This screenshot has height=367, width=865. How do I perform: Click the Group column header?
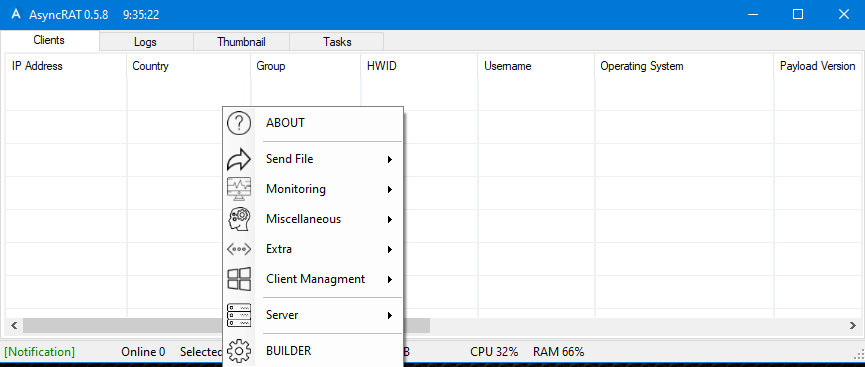306,66
